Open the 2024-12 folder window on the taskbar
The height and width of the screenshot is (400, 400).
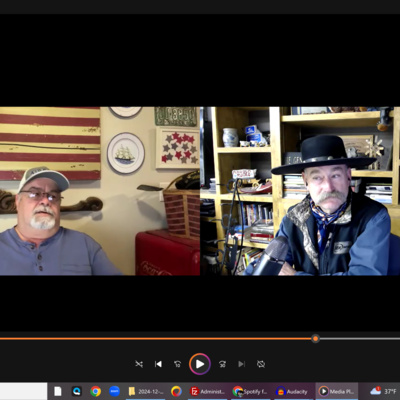pos(147,391)
